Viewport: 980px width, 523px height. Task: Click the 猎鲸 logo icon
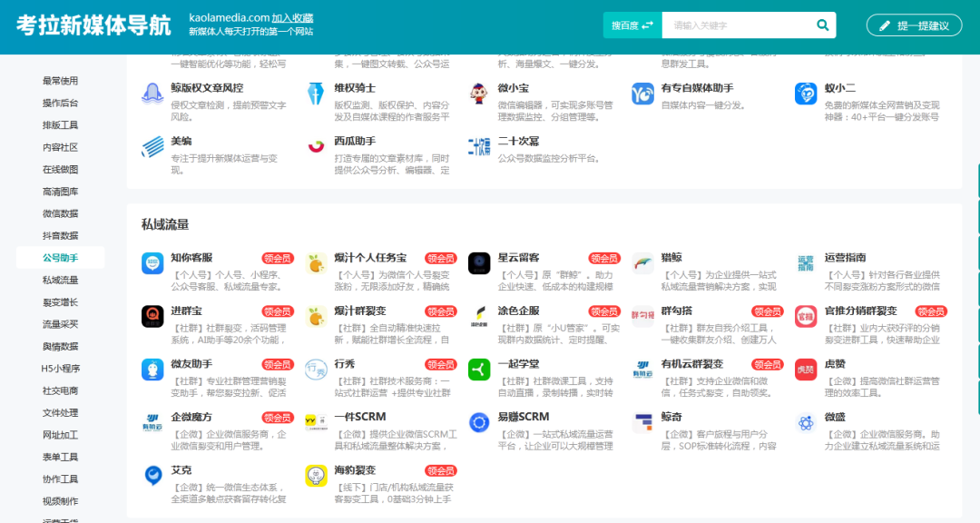(x=642, y=263)
